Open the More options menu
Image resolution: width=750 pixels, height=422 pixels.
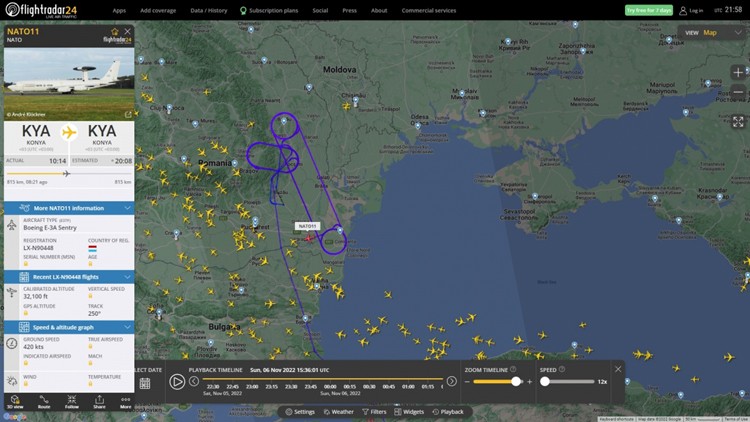pyautogui.click(x=125, y=402)
